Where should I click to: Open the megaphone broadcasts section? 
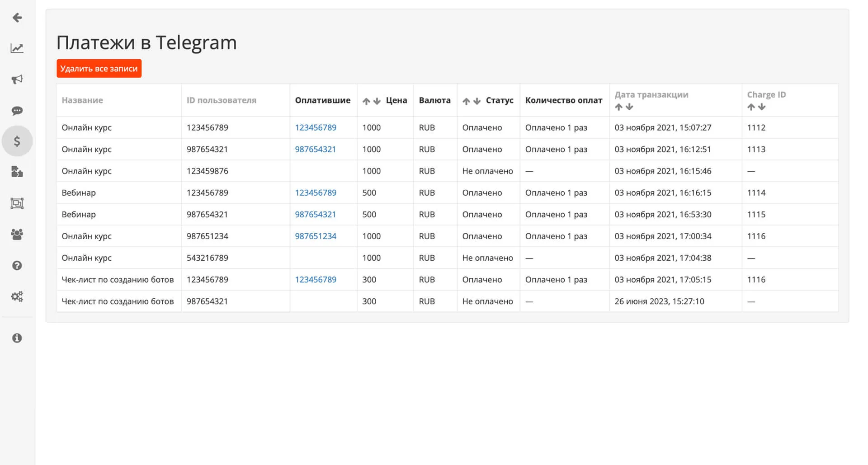[x=17, y=80]
